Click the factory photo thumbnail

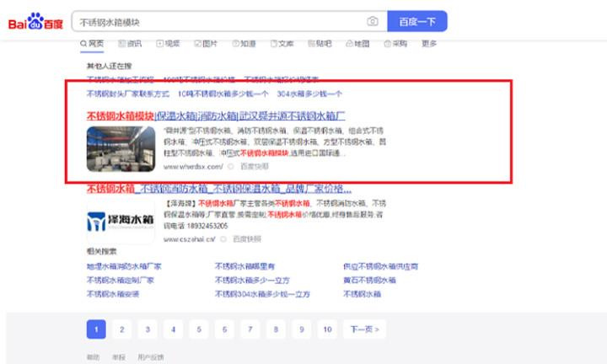coord(121,149)
